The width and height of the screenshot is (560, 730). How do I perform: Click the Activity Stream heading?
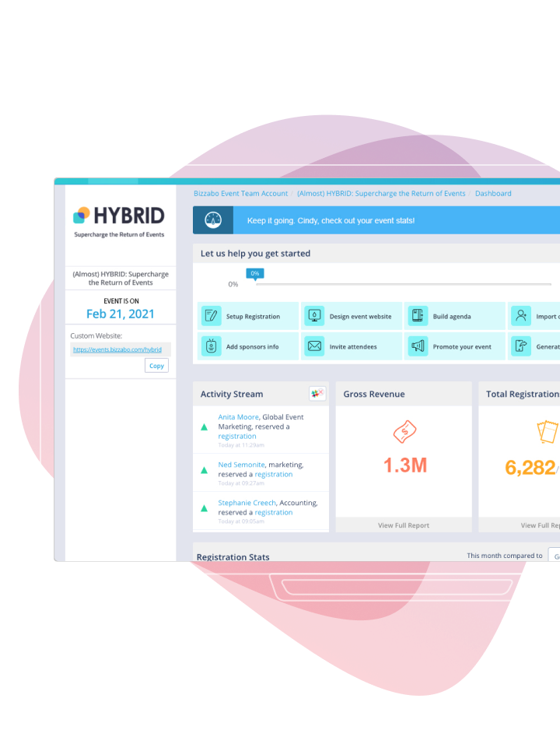coord(232,395)
